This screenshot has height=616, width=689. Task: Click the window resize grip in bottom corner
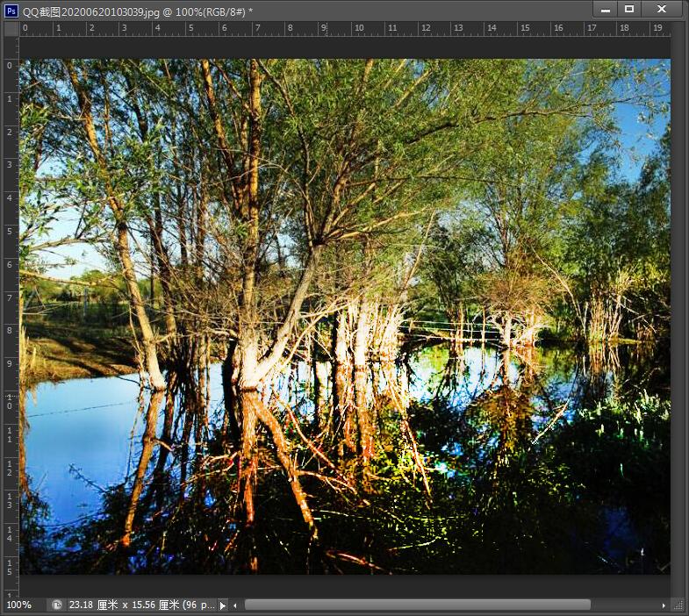[x=678, y=605]
